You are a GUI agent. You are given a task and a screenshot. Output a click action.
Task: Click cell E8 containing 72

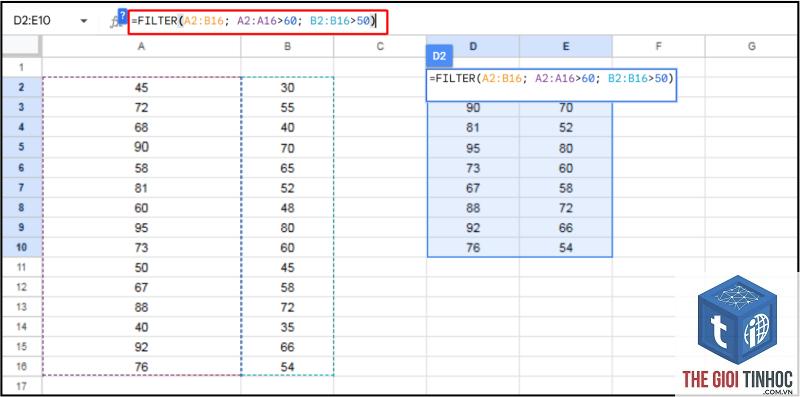pyautogui.click(x=566, y=208)
